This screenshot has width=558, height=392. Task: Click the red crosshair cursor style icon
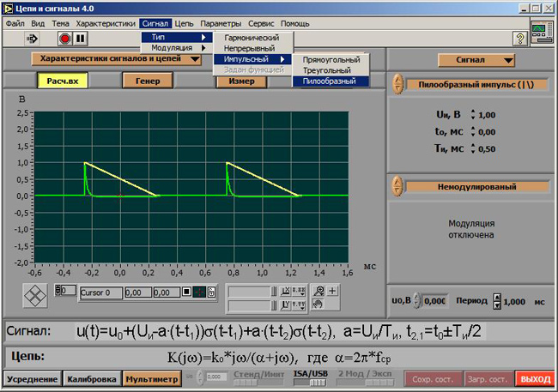pyautogui.click(x=199, y=292)
